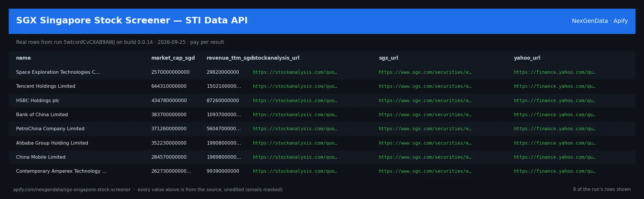Click market cap value 434780000000
The width and height of the screenshot is (644, 199).
[169, 101]
